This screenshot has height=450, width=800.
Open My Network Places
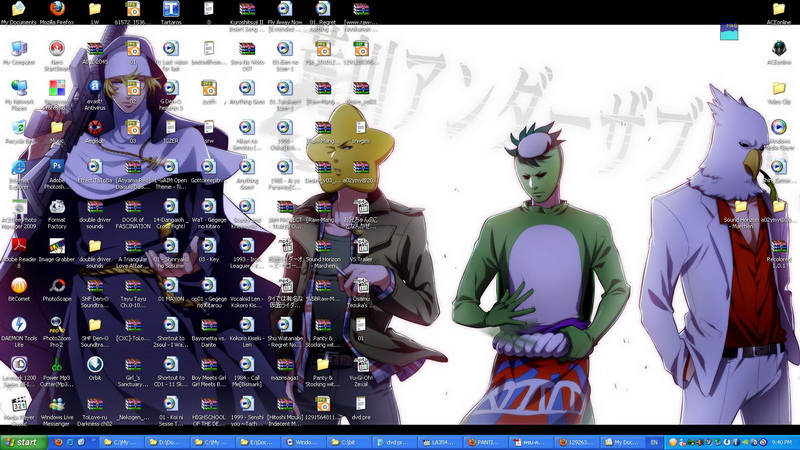coord(19,95)
